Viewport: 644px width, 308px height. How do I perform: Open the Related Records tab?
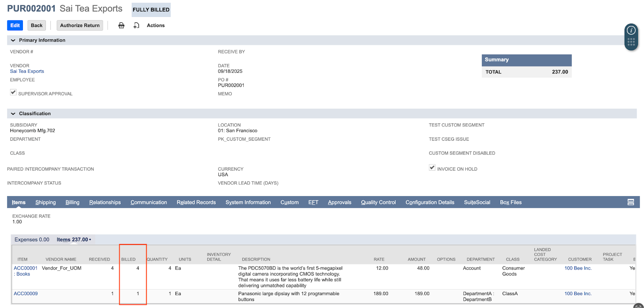click(196, 202)
